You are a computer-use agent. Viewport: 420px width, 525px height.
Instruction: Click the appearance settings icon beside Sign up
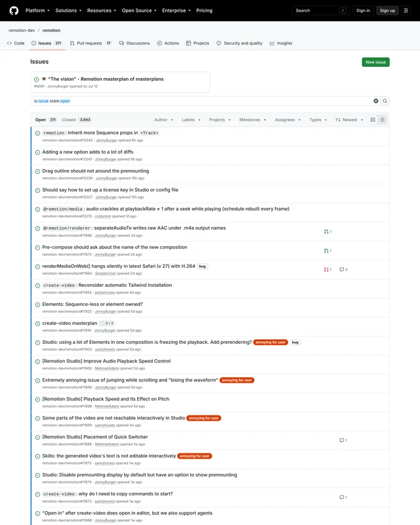(406, 10)
